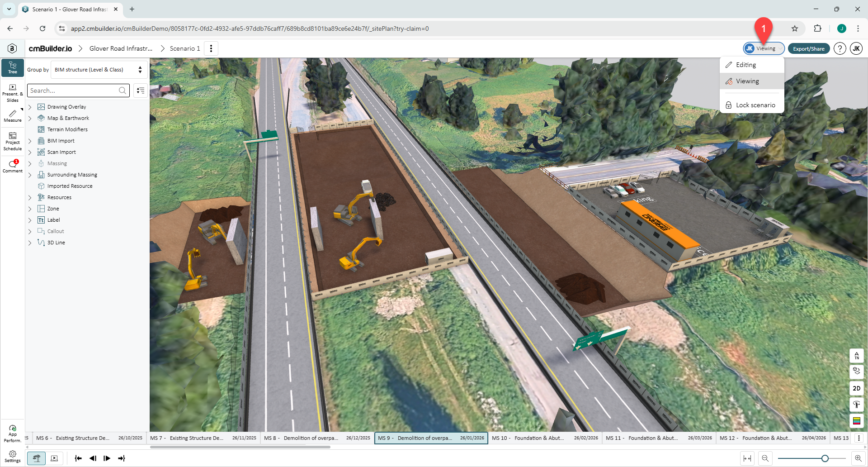Image resolution: width=868 pixels, height=467 pixels.
Task: Choose Viewing mode from the menu
Action: click(752, 81)
